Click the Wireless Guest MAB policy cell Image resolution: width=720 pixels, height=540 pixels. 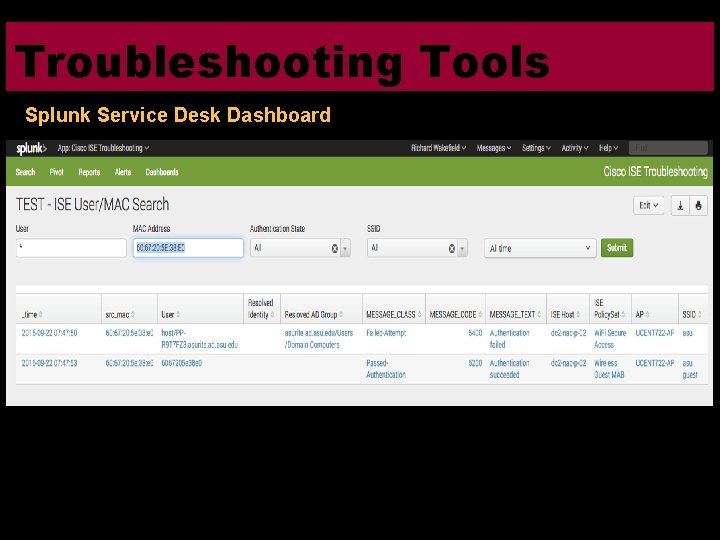point(609,369)
